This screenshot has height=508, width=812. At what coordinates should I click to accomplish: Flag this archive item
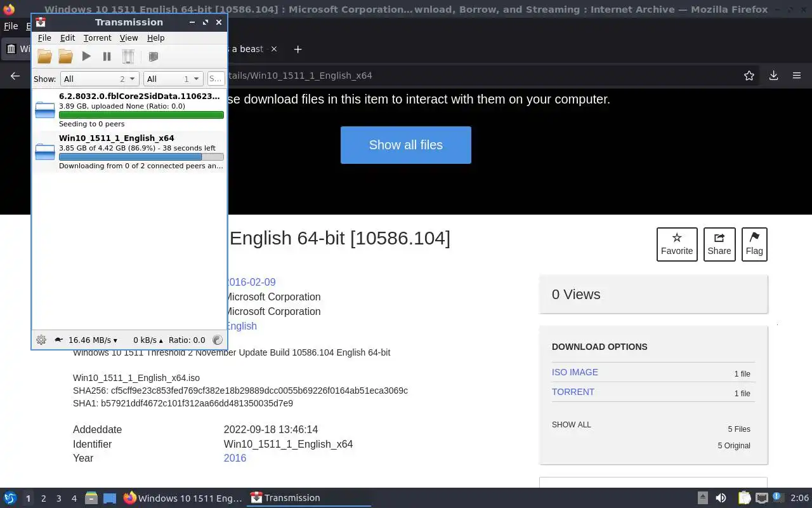pos(754,244)
